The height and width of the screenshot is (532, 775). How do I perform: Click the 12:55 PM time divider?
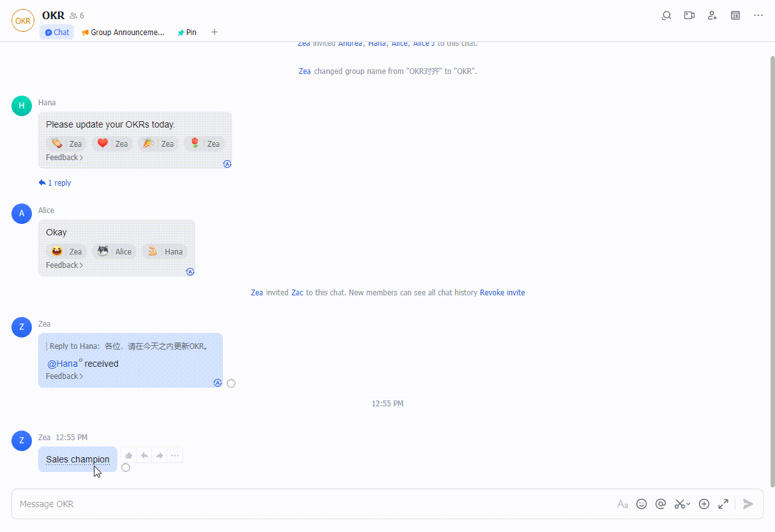387,404
